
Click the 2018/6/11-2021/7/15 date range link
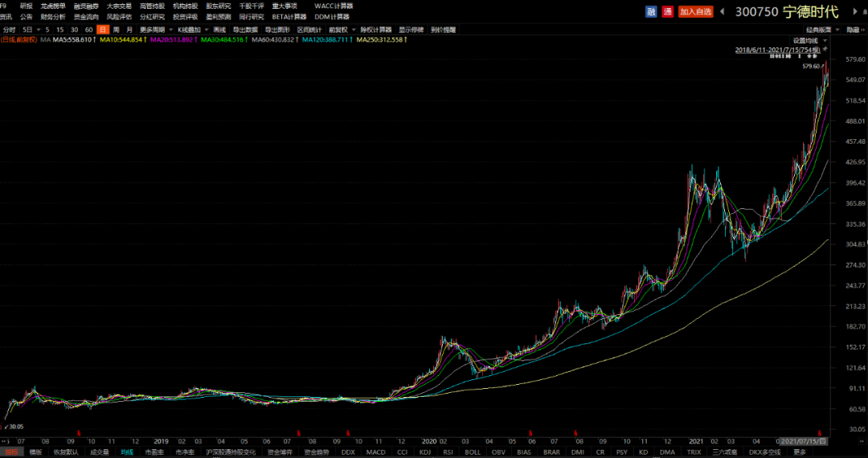(x=778, y=50)
